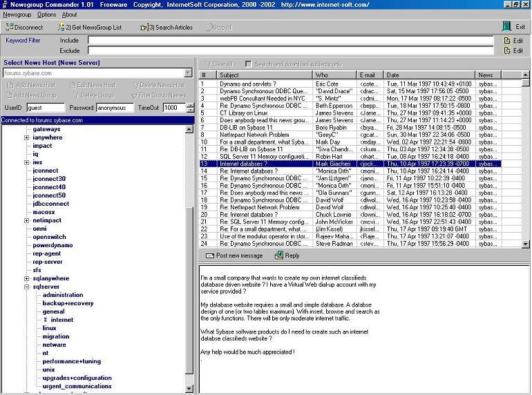Click the Edit icon beside the Include field

(507, 41)
